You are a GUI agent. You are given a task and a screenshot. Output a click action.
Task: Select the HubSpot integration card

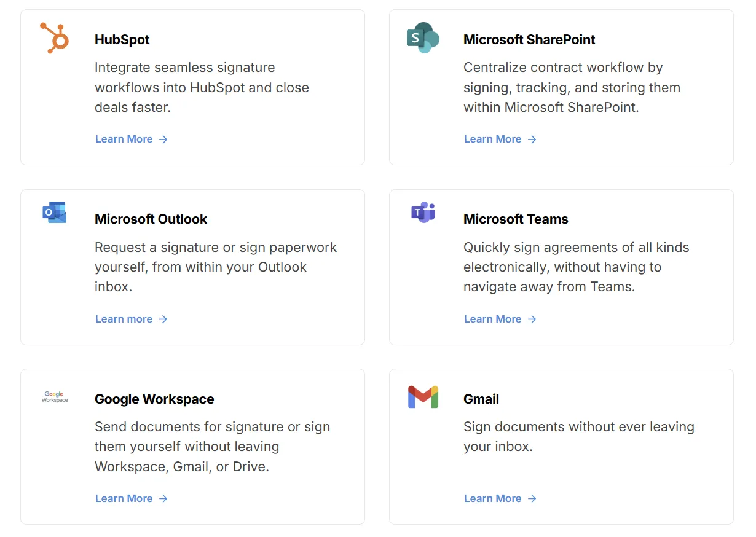(x=192, y=87)
